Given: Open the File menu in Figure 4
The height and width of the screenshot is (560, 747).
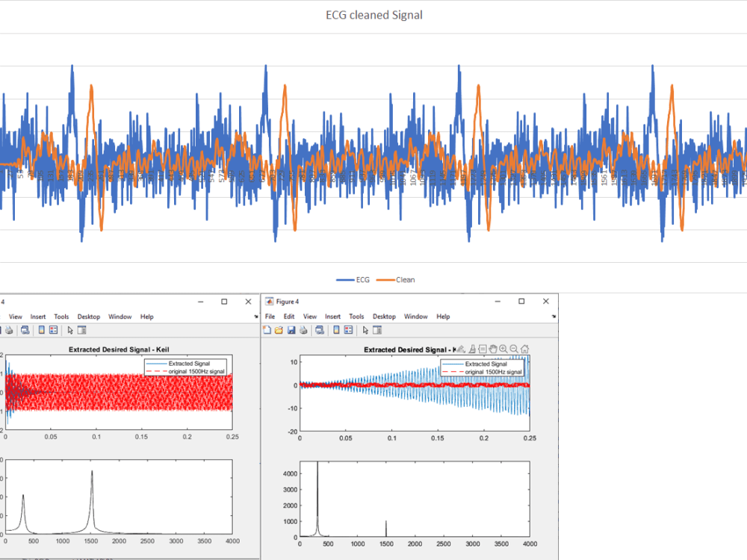Looking at the screenshot, I should 270,317.
